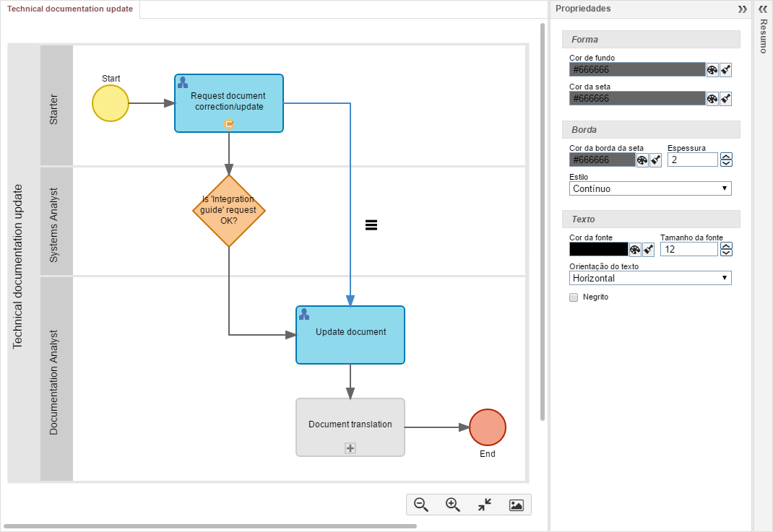Select the Request document correction/update task
Screen dimensions: 773x532
point(229,103)
